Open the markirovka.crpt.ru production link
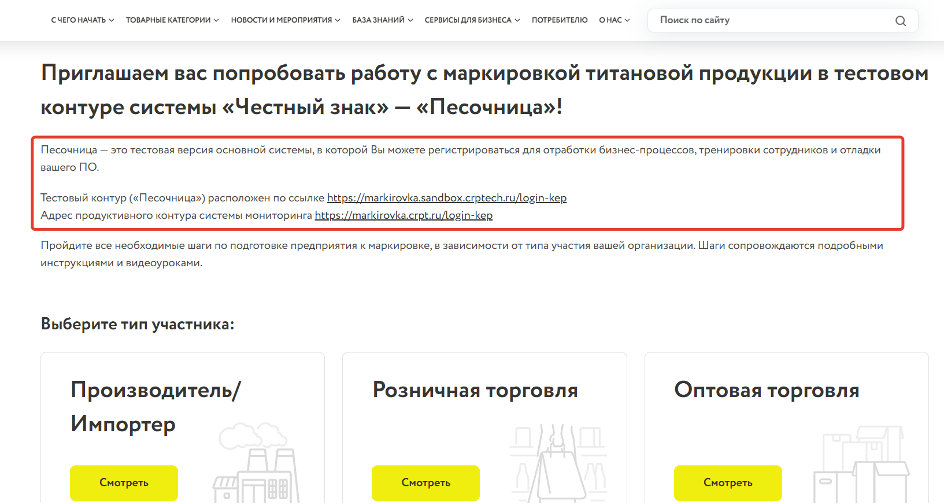Image resolution: width=945 pixels, height=504 pixels. click(403, 215)
